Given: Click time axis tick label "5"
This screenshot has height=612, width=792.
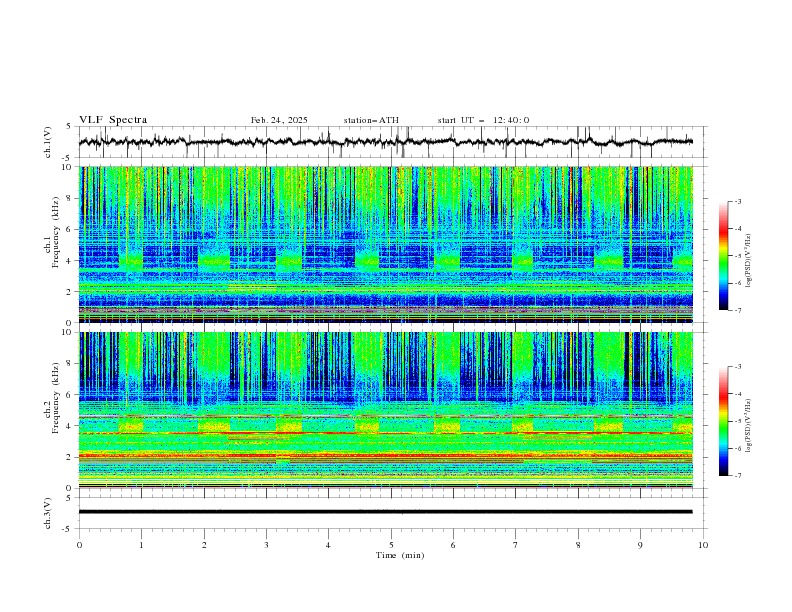Looking at the screenshot, I should [391, 545].
